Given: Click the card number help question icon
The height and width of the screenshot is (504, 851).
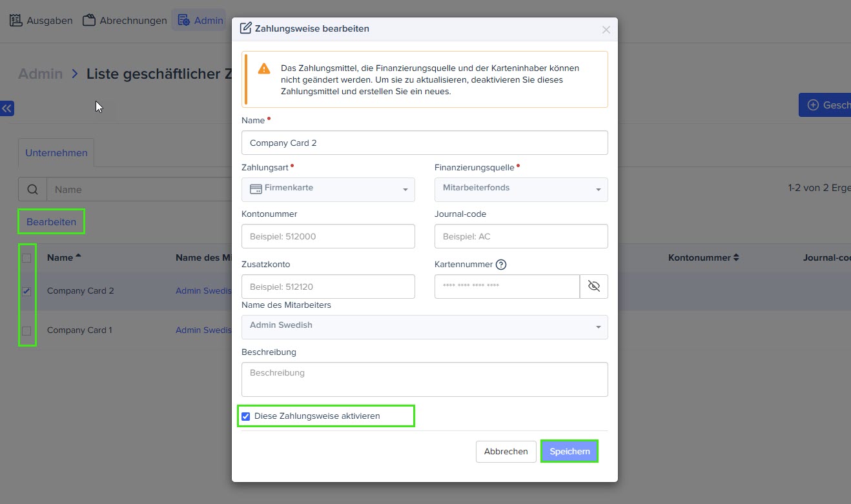Looking at the screenshot, I should 501,265.
